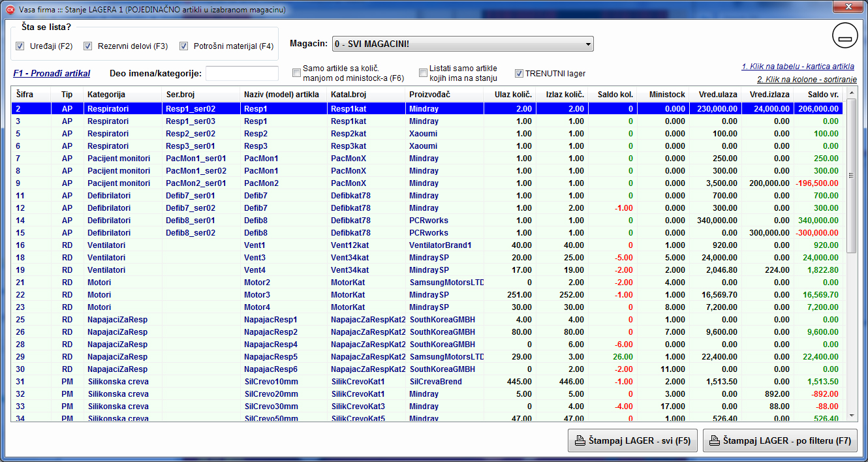Click the -6.00 quantity balance cell
Viewport: 868px width, 462px height.
pos(613,345)
